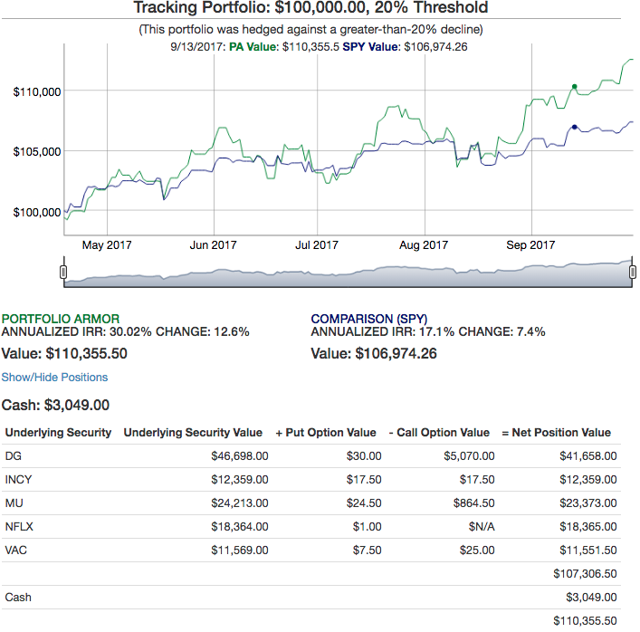Click the Cash row label in table
This screenshot has height=632, width=640.
pos(18,597)
